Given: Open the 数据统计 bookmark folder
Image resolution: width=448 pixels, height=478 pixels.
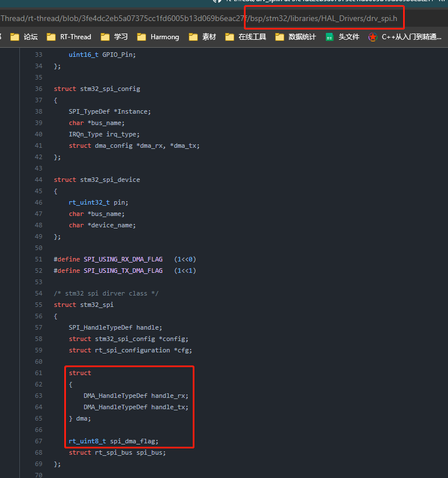Looking at the screenshot, I should (296, 37).
